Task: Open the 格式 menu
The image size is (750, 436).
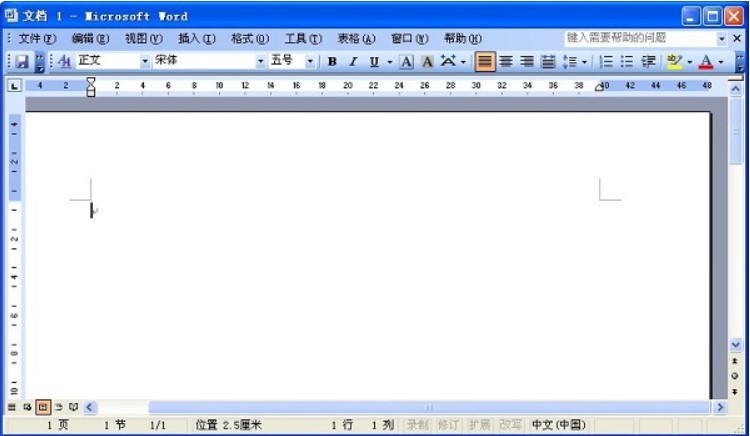Action: (250, 38)
